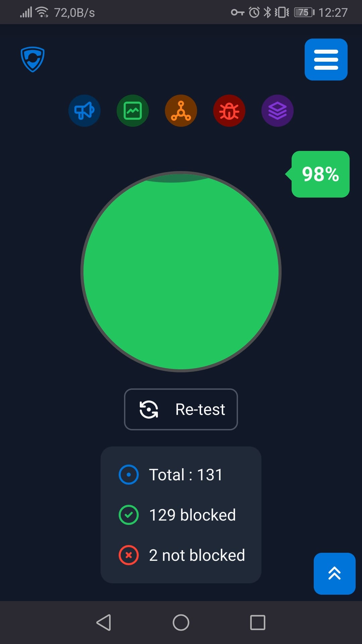Image resolution: width=362 pixels, height=644 pixels.
Task: Select the red bug icon
Action: 229,111
